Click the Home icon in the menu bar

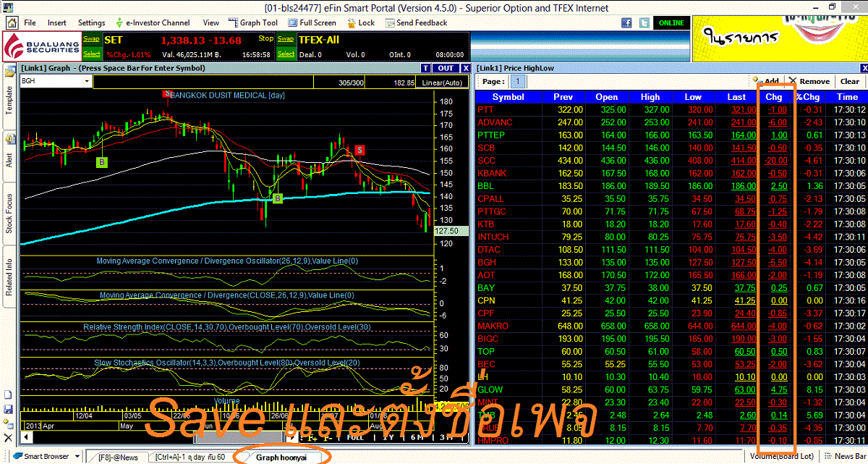click(12, 22)
